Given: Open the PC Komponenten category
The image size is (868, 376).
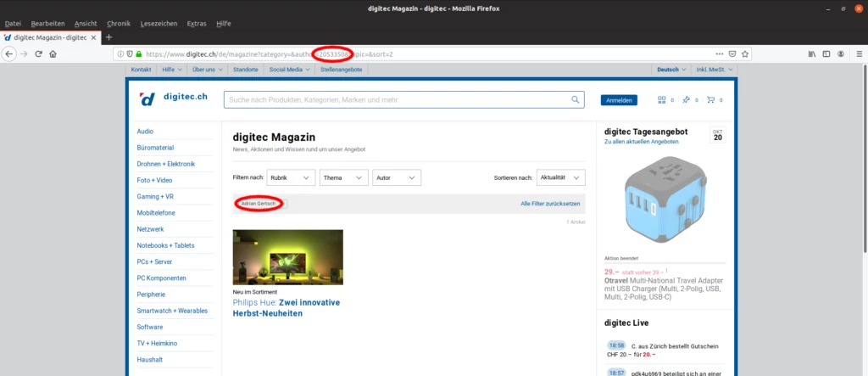Looking at the screenshot, I should click(x=162, y=278).
